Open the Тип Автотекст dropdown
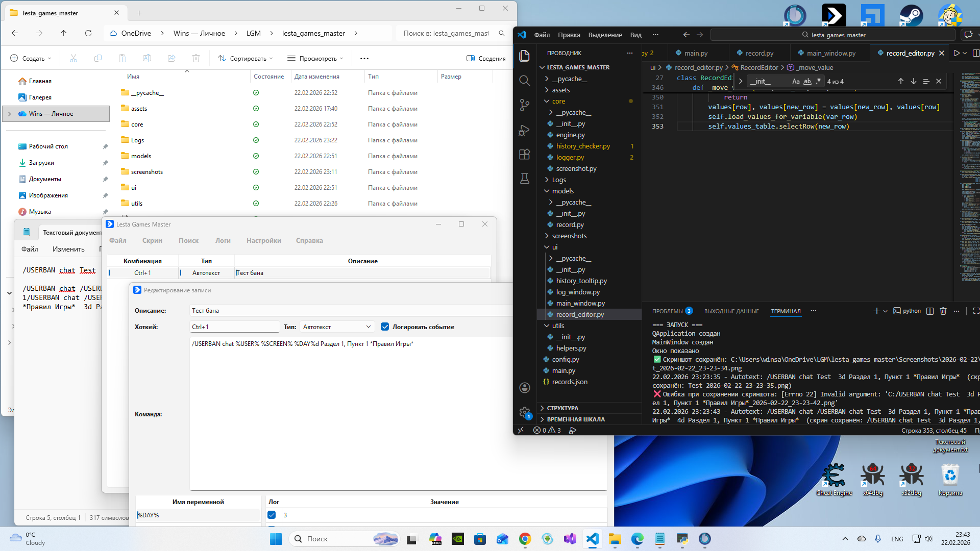The height and width of the screenshot is (551, 980). tap(337, 327)
